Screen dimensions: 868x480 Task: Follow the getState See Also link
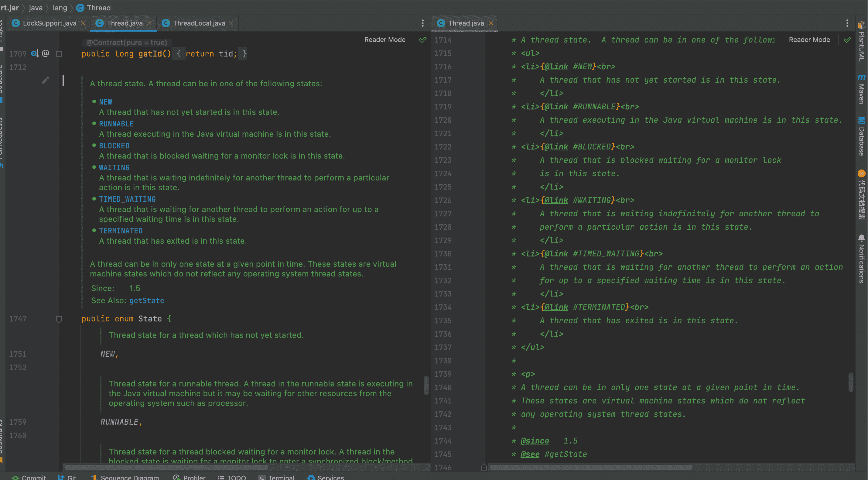click(147, 301)
